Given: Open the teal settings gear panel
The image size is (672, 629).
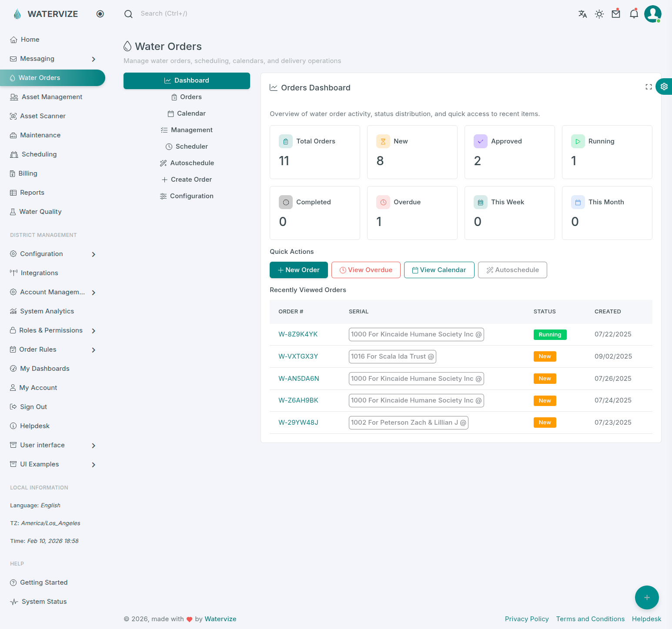Looking at the screenshot, I should point(664,87).
